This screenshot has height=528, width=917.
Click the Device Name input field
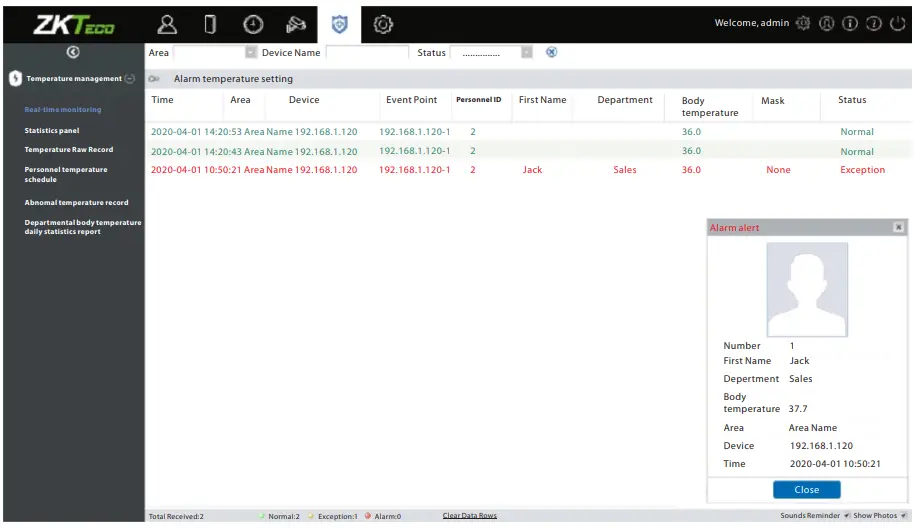point(367,52)
